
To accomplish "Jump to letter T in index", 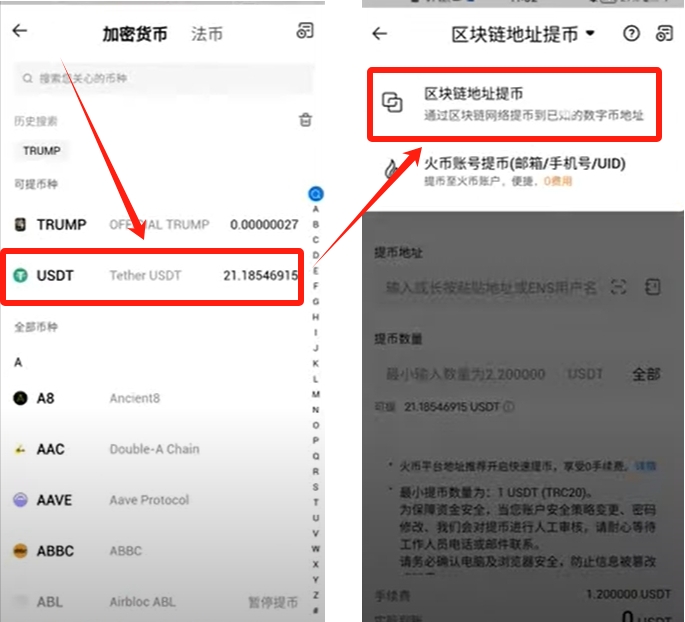I will coord(316,502).
